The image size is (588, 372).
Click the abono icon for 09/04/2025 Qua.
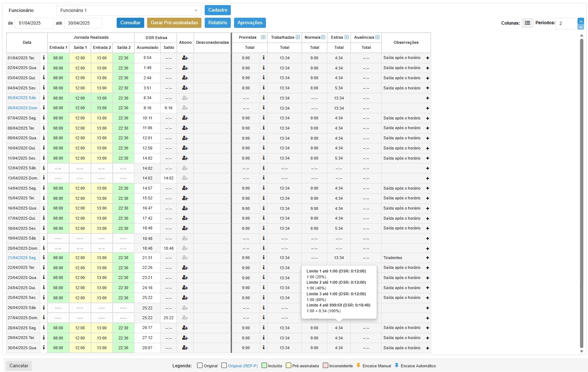[x=185, y=138]
